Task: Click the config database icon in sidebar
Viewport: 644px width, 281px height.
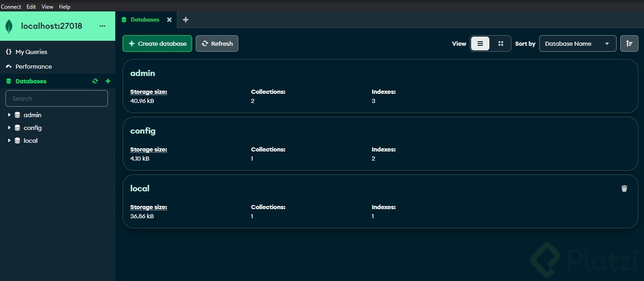Action: pos(17,128)
